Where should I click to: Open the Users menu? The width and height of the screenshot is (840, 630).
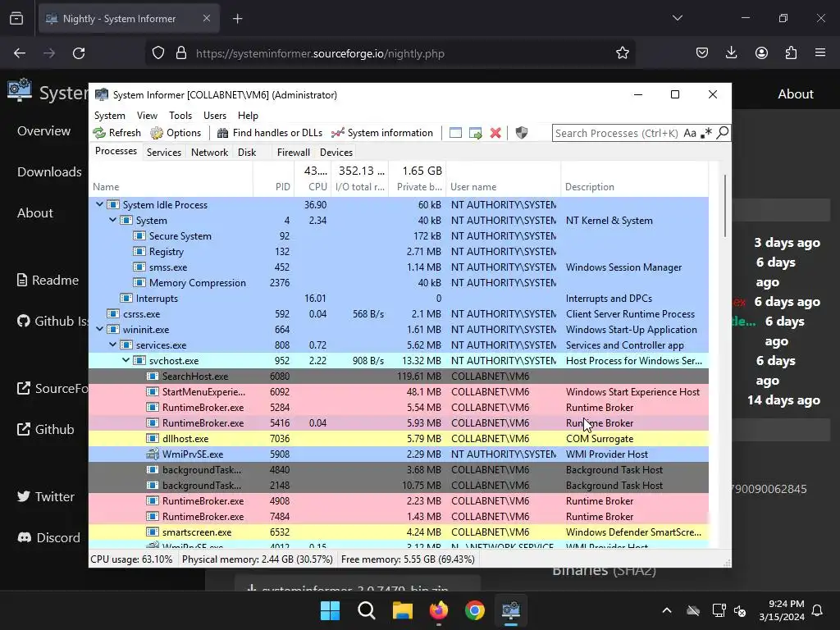click(215, 115)
